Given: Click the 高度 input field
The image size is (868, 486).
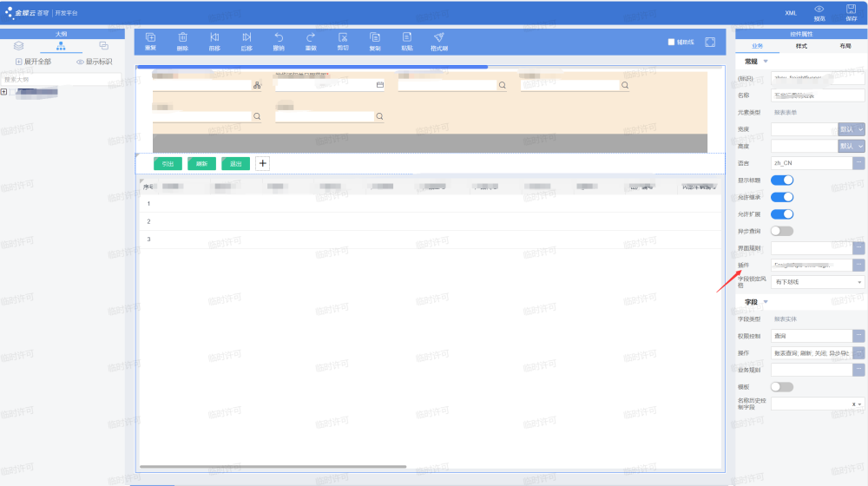Looking at the screenshot, I should (x=805, y=146).
